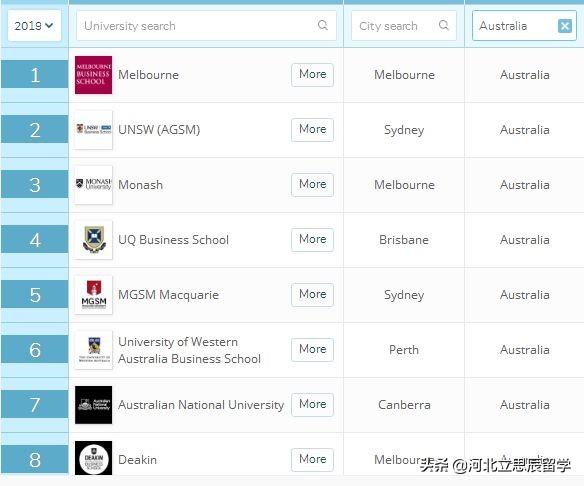The image size is (584, 486).
Task: Open the Australian National University logo
Action: [93, 405]
